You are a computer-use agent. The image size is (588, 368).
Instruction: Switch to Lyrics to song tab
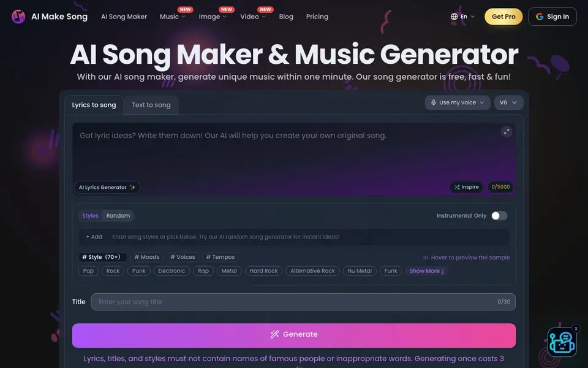94,105
